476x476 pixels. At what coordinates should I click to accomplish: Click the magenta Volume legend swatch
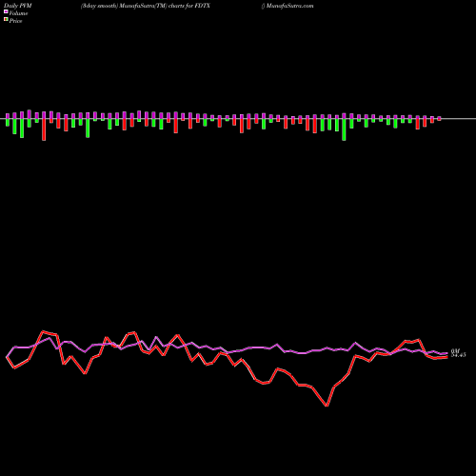click(x=6, y=12)
